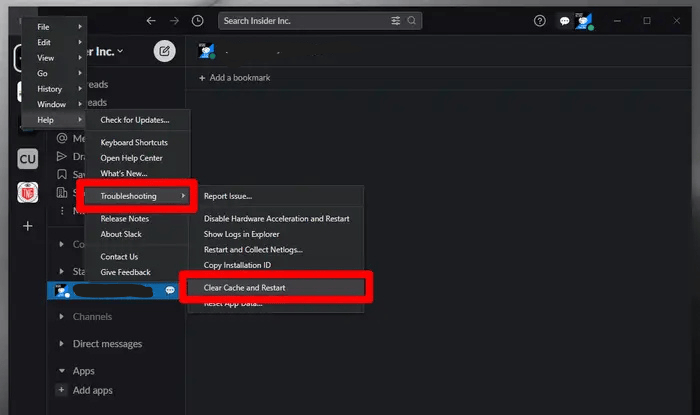Select the highlighted conversation in sidebar
Image resolution: width=700 pixels, height=415 pixels.
[112, 290]
